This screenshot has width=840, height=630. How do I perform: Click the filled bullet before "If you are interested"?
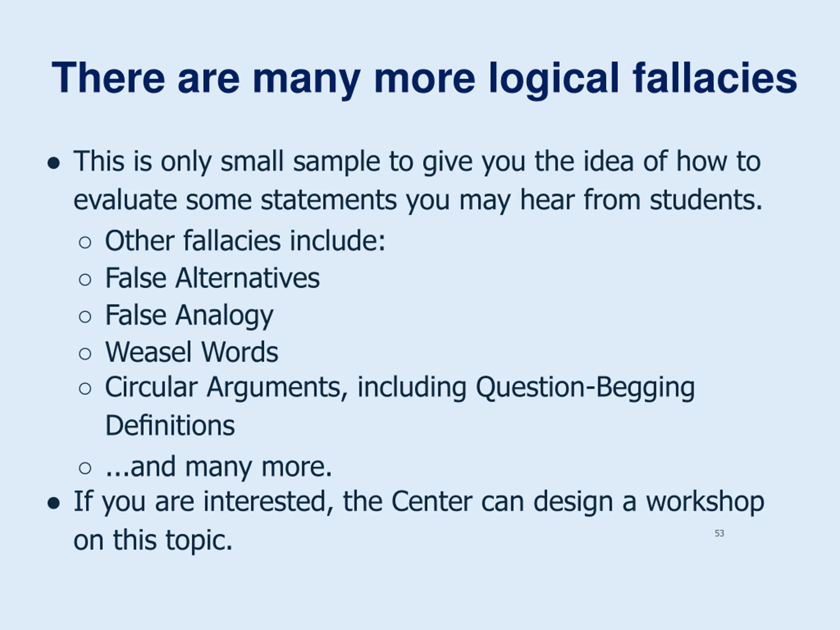53,504
